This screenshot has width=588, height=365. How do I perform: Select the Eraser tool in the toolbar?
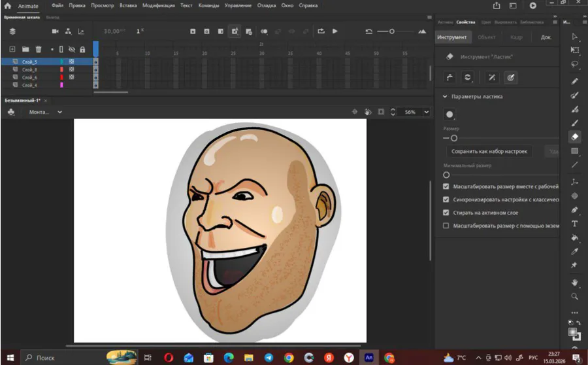coord(575,137)
